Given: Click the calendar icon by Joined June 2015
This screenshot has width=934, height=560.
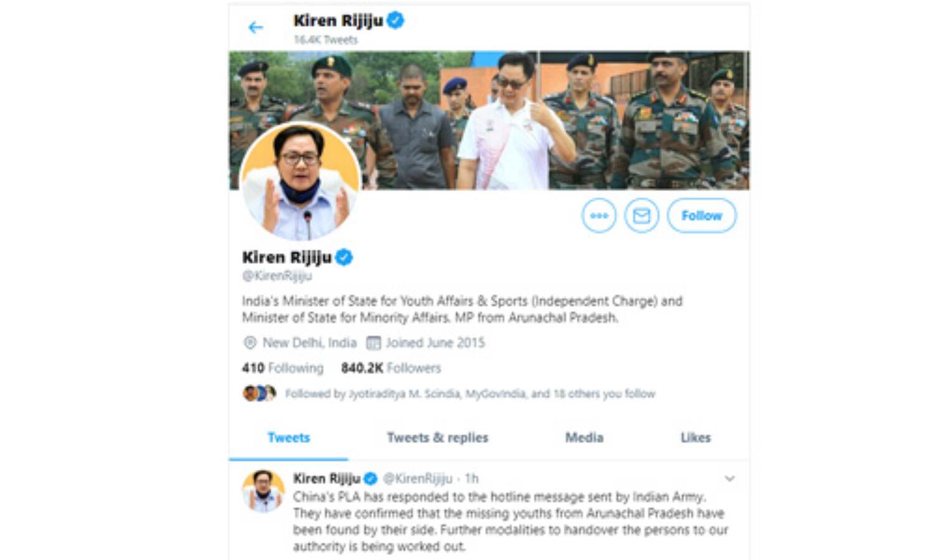Looking at the screenshot, I should [373, 343].
